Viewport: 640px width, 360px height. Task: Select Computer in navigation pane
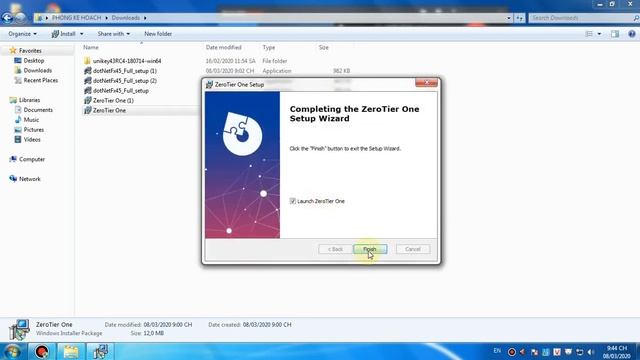pyautogui.click(x=32, y=159)
